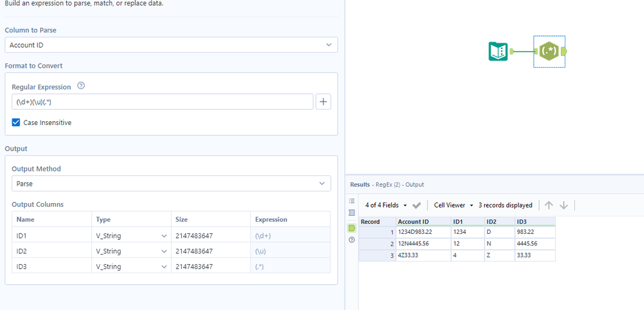Open the Regular Expression help icon
Image resolution: width=644 pixels, height=310 pixels.
click(81, 86)
